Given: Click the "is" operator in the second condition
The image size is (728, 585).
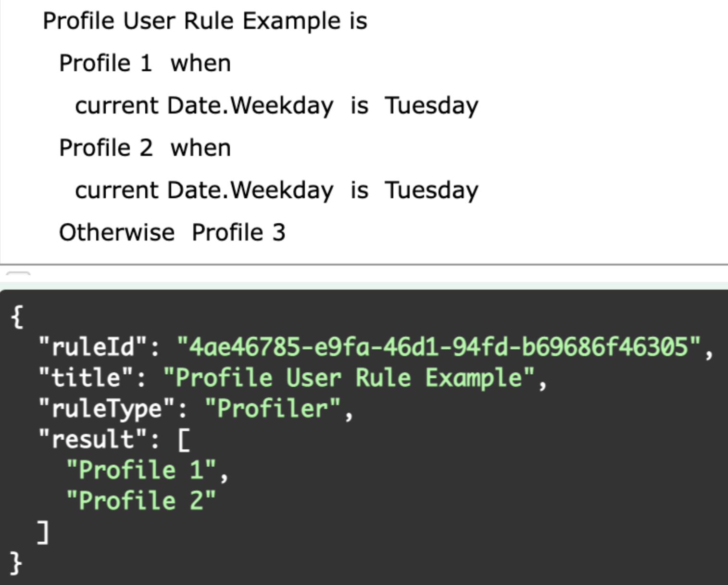Looking at the screenshot, I should (x=359, y=191).
